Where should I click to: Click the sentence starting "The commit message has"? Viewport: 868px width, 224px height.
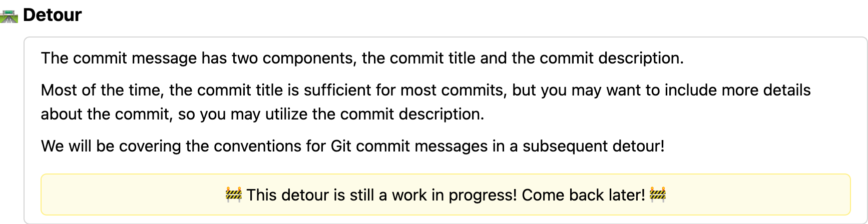(x=362, y=58)
